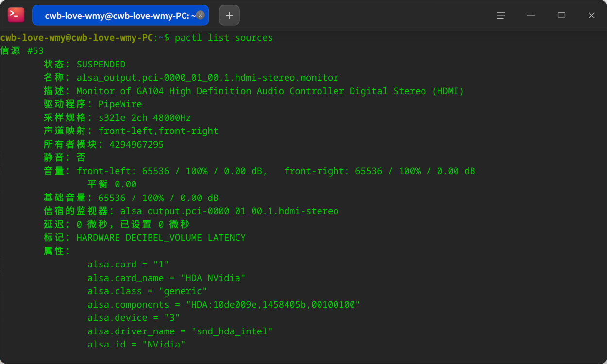Click the property 'alsa.card_name = "HDA NVidia"'
Screen dimensions: 607x364
pyautogui.click(x=167, y=278)
